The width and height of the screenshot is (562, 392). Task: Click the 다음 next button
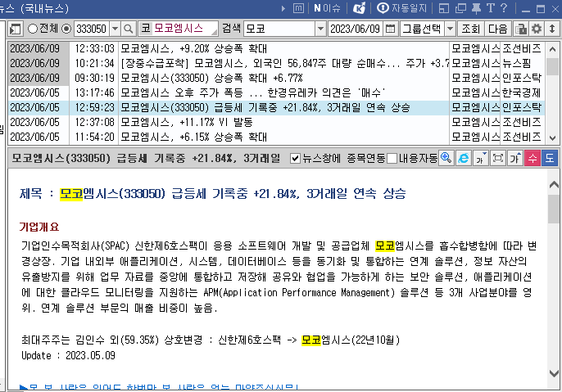tap(498, 29)
